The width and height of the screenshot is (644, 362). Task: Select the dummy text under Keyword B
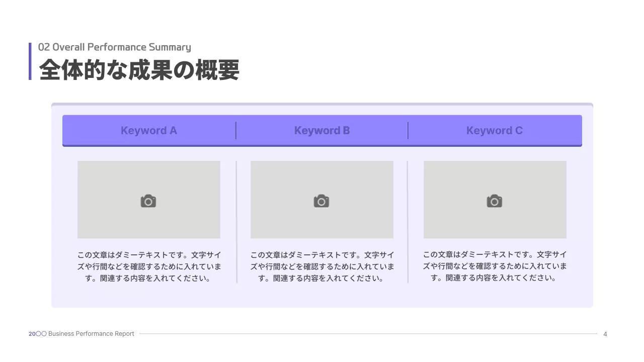[x=321, y=266]
